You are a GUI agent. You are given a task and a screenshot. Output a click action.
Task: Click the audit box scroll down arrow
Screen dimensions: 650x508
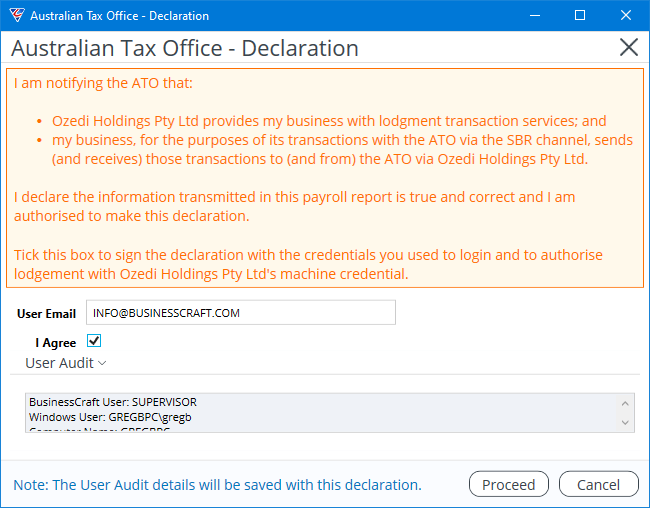pos(625,423)
